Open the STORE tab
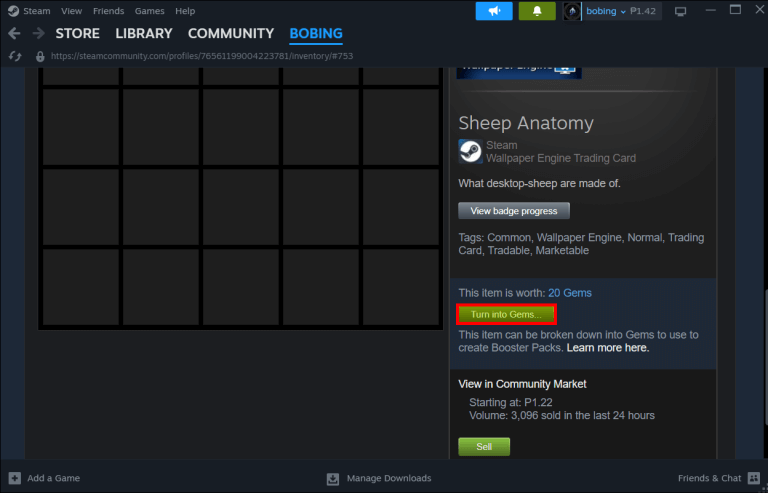The image size is (768, 493). click(77, 33)
